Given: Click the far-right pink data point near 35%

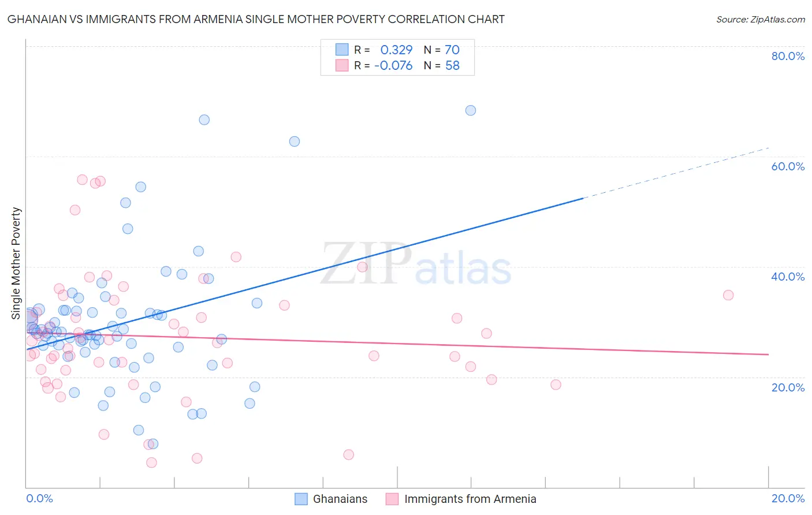Looking at the screenshot, I should (728, 295).
